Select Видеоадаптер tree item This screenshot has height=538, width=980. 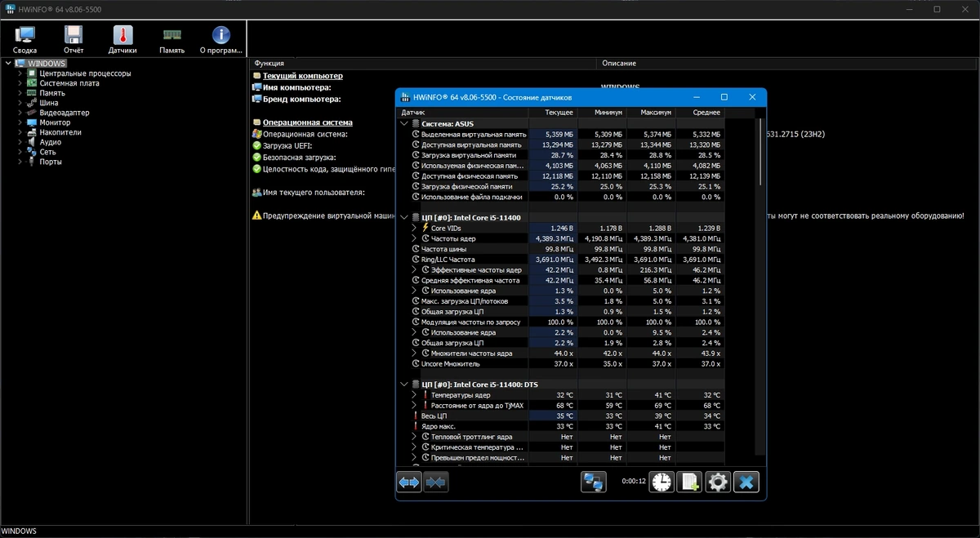tap(65, 113)
